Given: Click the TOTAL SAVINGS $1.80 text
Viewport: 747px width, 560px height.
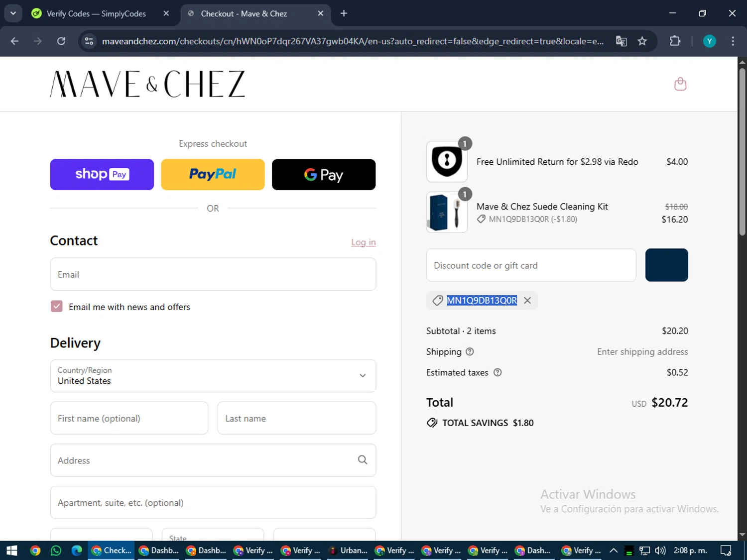Looking at the screenshot, I should point(488,423).
